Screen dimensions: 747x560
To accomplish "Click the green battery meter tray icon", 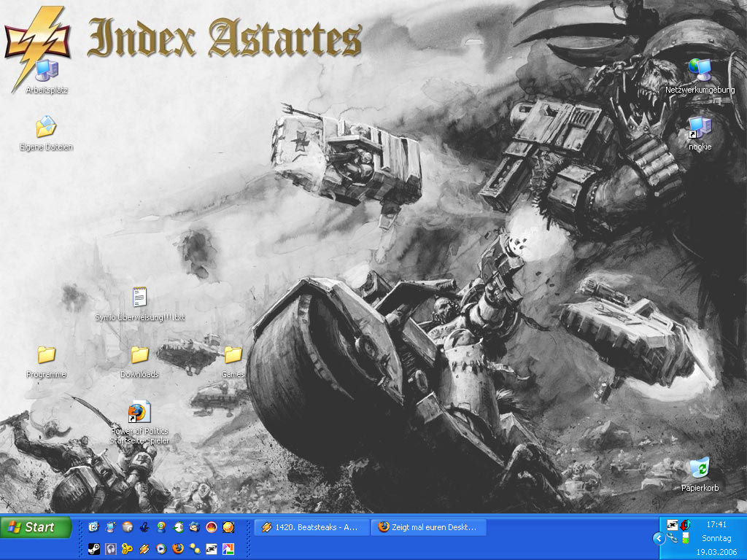I will pos(686,538).
